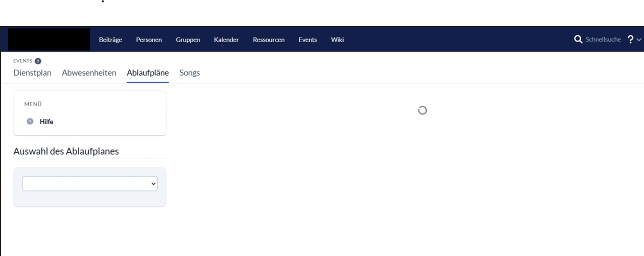This screenshot has width=644, height=256.
Task: Click the help icon beside the EVENTS label
Action: (37, 61)
